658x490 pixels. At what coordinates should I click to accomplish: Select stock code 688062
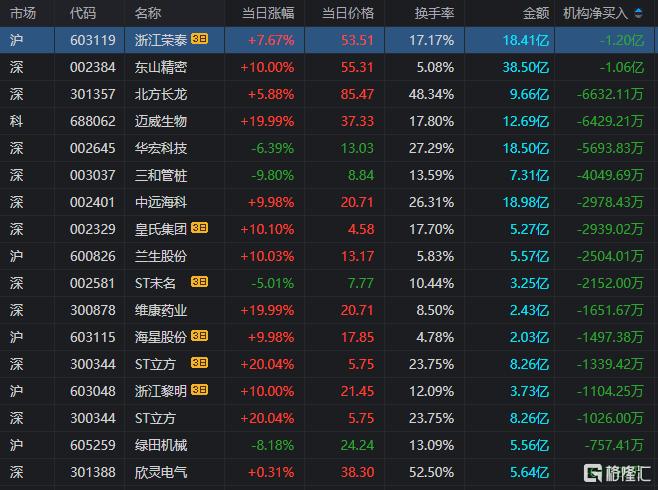93,121
